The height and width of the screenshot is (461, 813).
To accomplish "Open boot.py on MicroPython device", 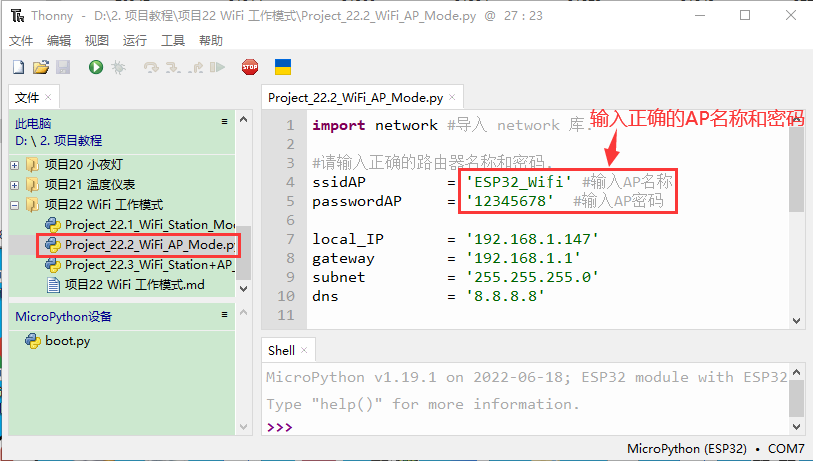I will pos(67,340).
